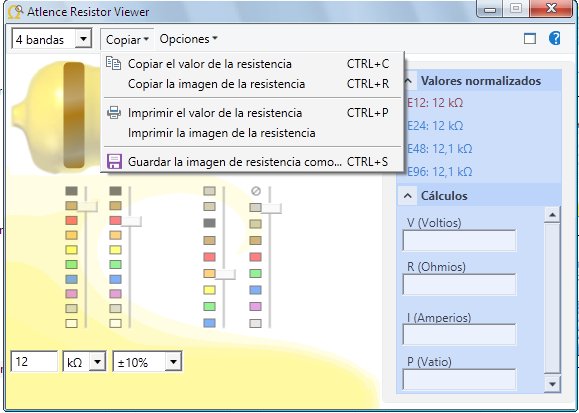Screen dimensions: 579x413
Task: Click the purple save disk icon
Action: pos(114,161)
